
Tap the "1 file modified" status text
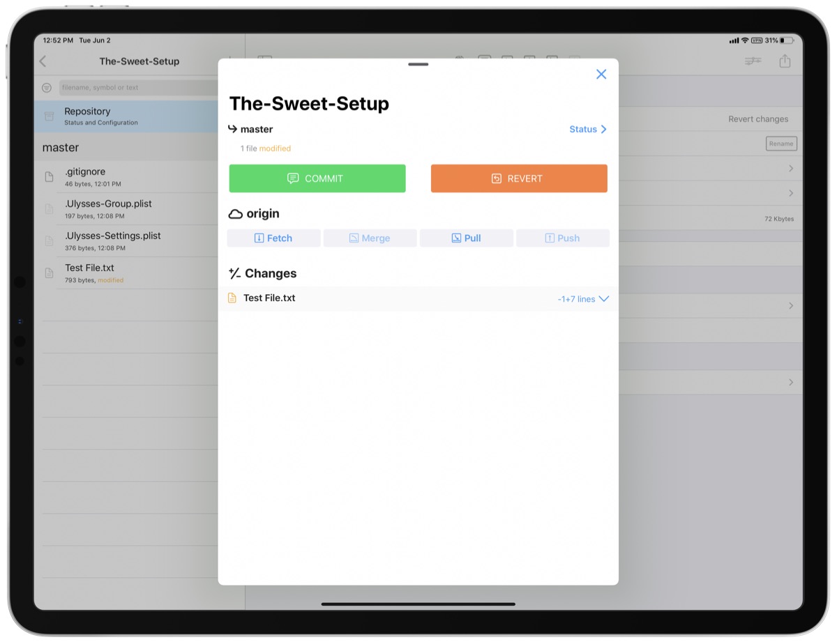[266, 148]
